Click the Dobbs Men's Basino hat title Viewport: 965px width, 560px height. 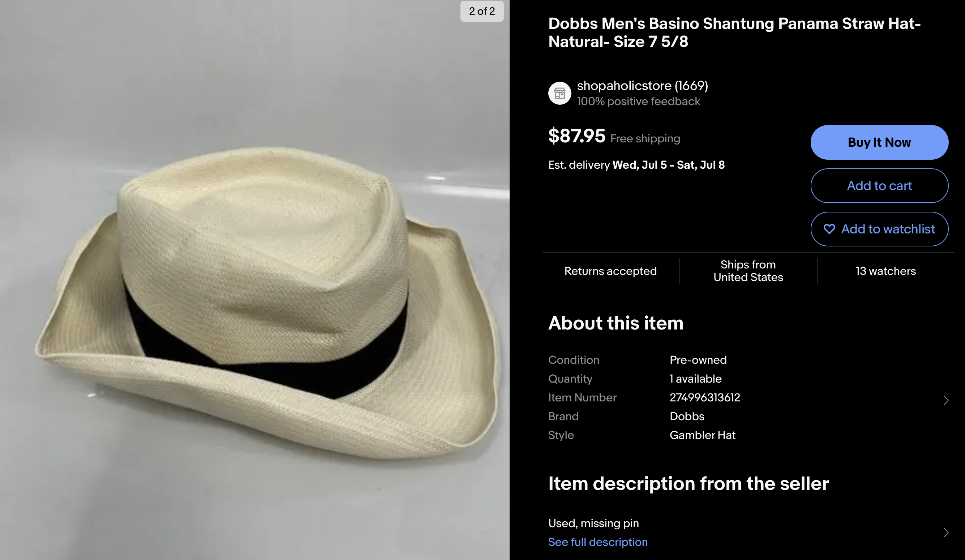coord(734,33)
